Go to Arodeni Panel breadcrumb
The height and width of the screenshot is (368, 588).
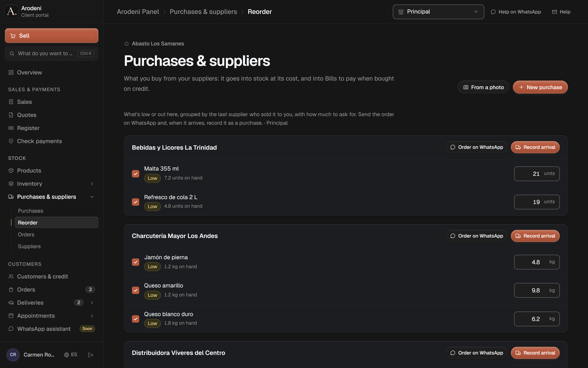[138, 12]
